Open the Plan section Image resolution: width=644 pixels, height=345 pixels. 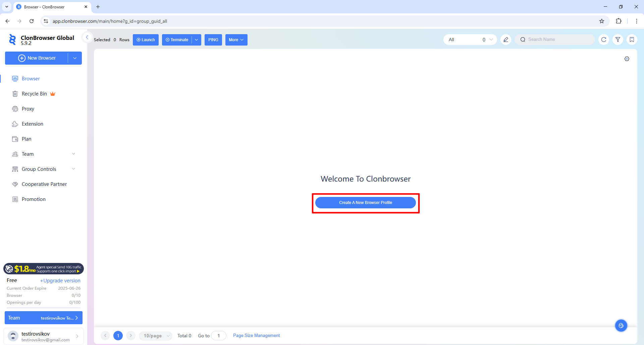[26, 139]
